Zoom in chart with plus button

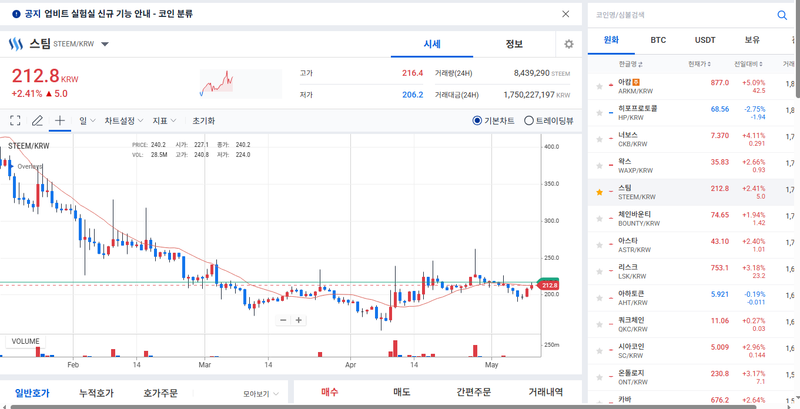coord(299,320)
